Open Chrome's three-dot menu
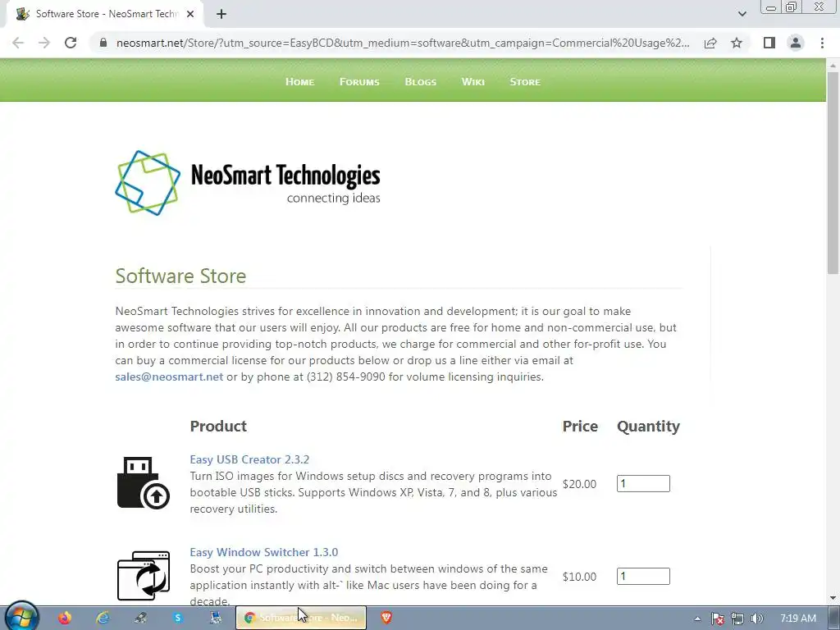 [x=822, y=43]
